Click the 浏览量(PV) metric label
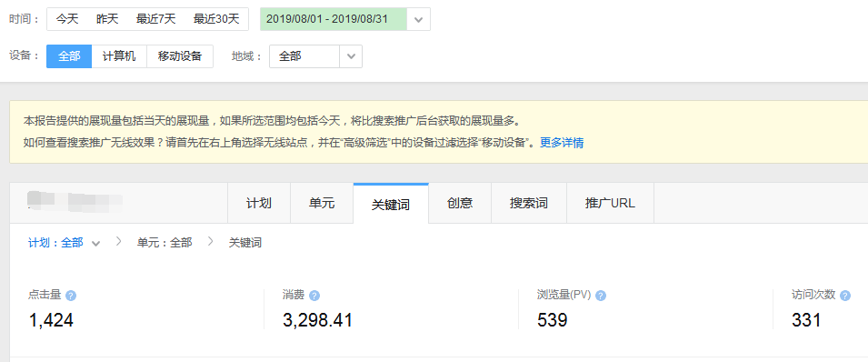Screen dimensions: 868x362 click(x=564, y=295)
